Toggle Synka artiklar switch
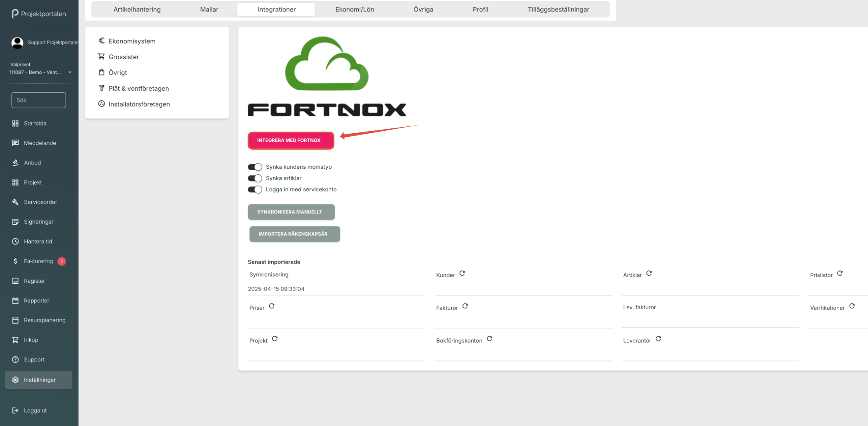 (255, 178)
